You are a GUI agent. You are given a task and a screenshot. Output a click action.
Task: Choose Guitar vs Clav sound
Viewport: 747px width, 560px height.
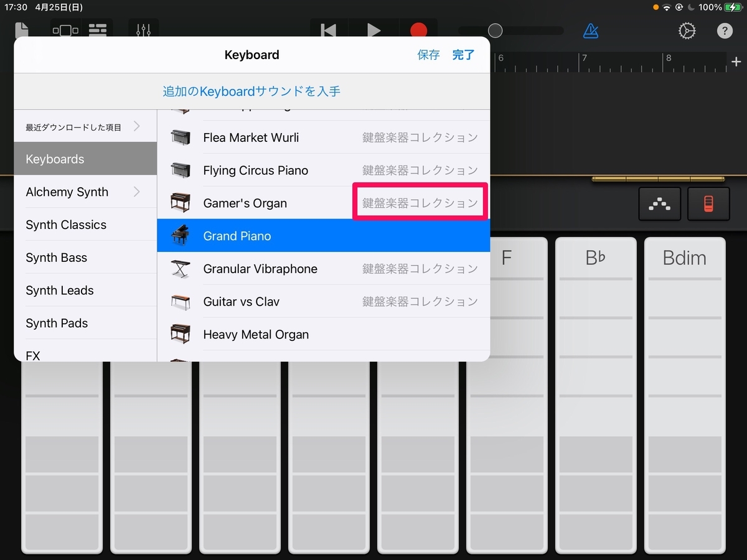[x=324, y=302]
